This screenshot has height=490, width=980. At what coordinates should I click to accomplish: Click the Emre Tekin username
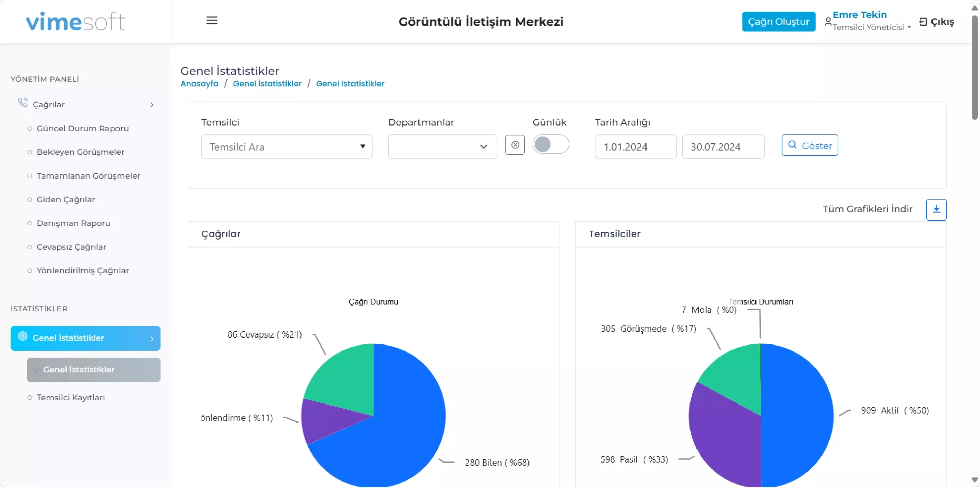pyautogui.click(x=859, y=14)
